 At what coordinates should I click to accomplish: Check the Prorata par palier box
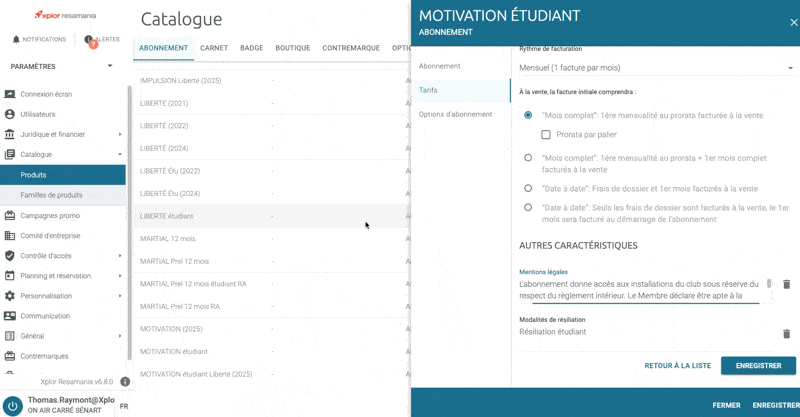pos(546,135)
